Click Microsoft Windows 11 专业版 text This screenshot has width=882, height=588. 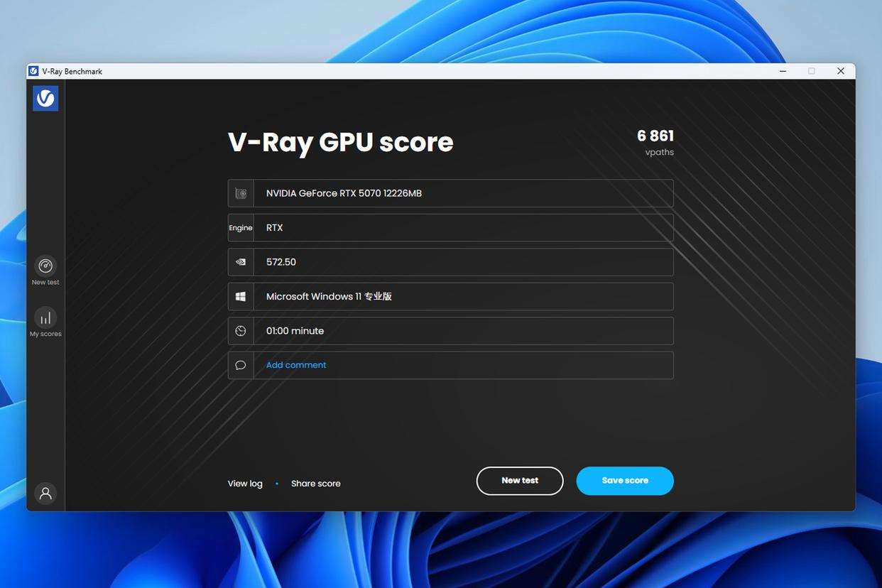pyautogui.click(x=329, y=296)
